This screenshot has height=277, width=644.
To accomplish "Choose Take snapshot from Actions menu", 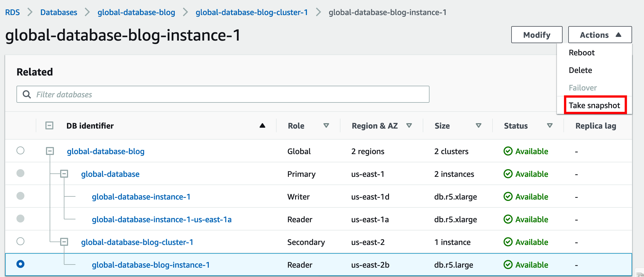I will point(594,105).
